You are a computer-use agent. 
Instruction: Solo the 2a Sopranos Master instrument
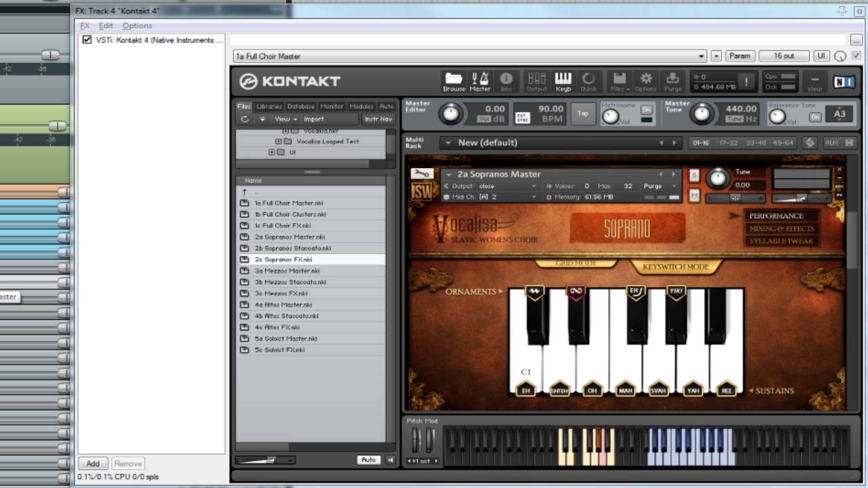tap(694, 175)
